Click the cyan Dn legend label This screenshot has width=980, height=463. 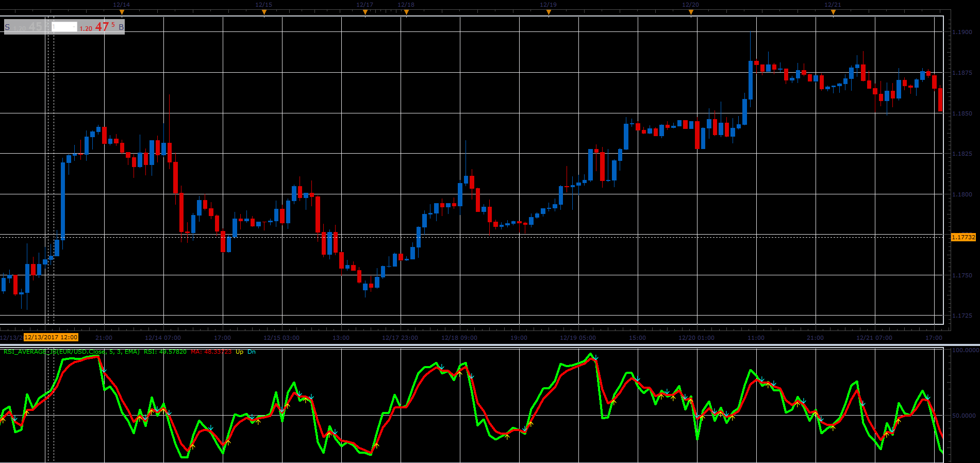[252, 352]
